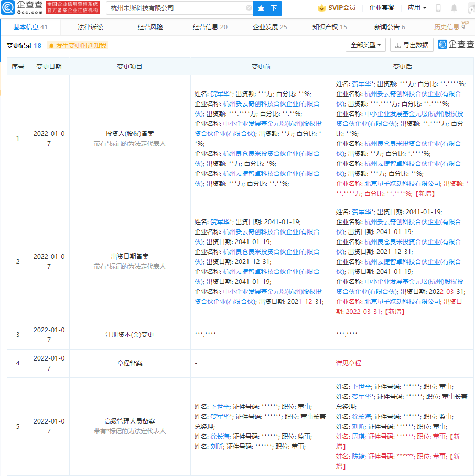
Task: Open notifications via the bell icon
Action: [454, 8]
